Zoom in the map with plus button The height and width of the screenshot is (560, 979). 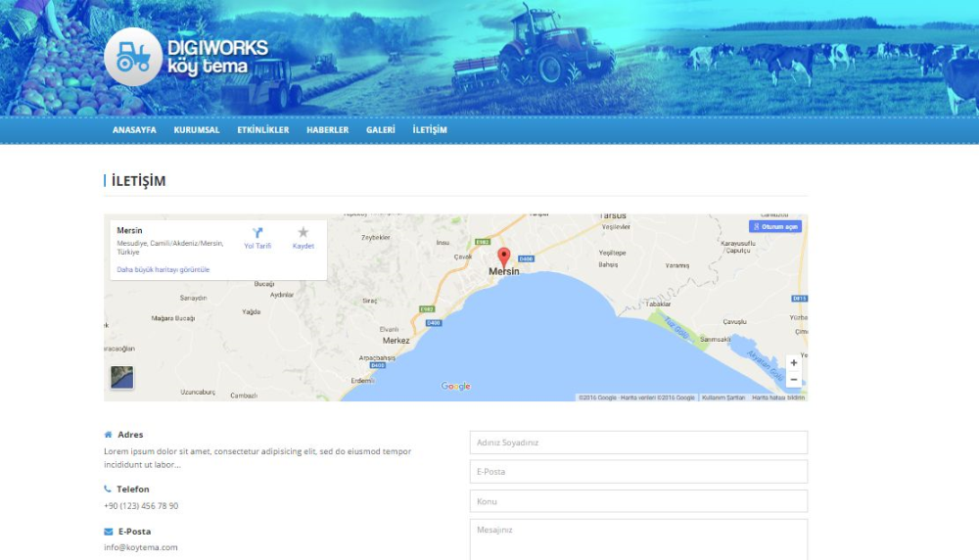point(794,362)
